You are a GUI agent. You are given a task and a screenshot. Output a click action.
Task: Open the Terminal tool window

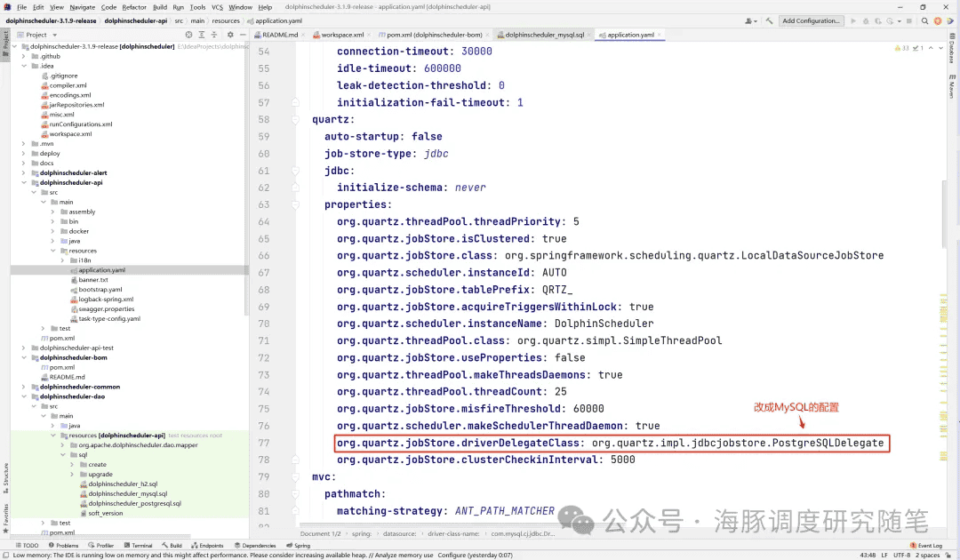pos(138,546)
